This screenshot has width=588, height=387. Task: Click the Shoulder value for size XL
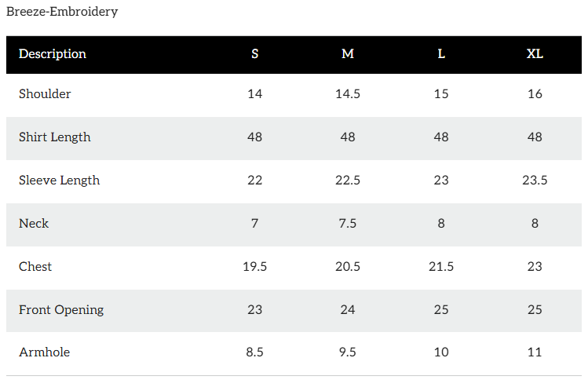coord(535,94)
